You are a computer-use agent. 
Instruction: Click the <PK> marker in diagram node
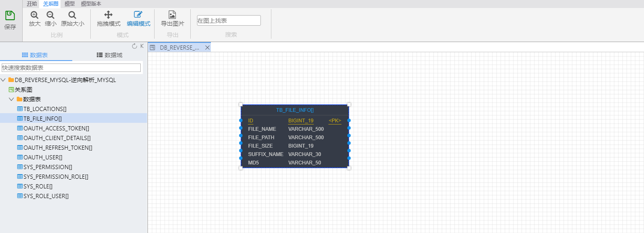point(335,121)
